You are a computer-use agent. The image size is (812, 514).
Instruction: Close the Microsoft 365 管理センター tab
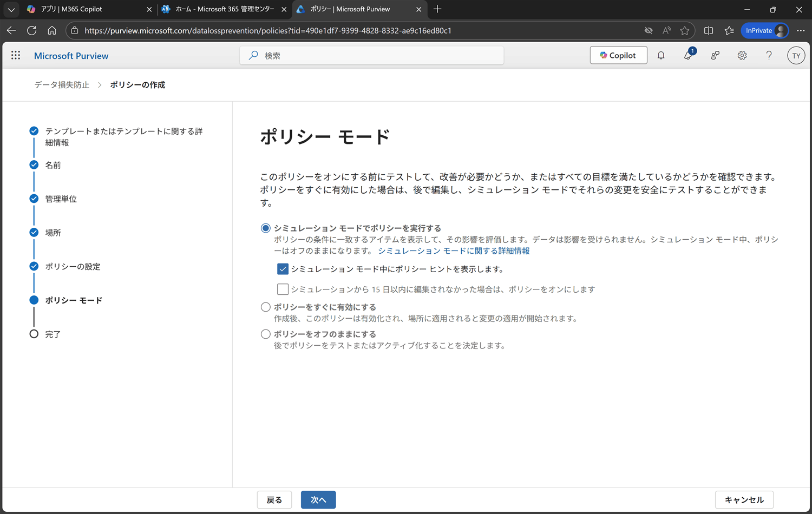tap(284, 9)
